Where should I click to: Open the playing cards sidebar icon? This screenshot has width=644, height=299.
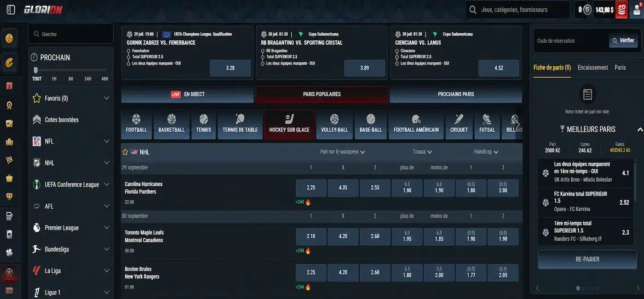click(x=9, y=123)
